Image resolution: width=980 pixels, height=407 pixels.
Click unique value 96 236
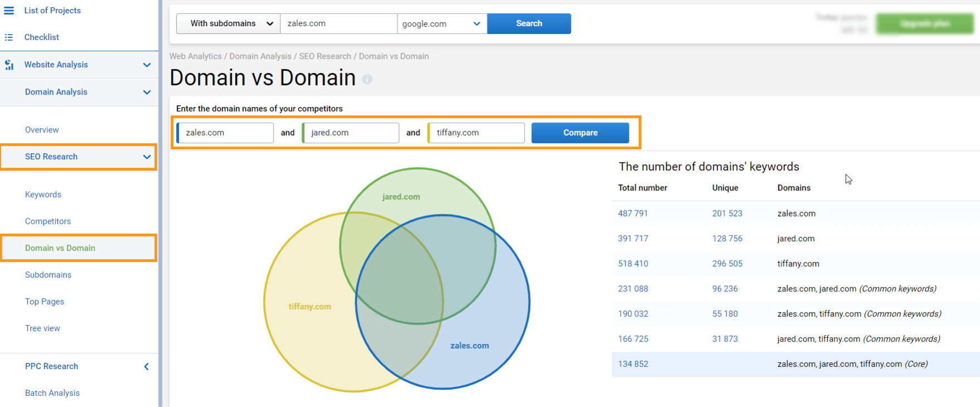point(725,288)
